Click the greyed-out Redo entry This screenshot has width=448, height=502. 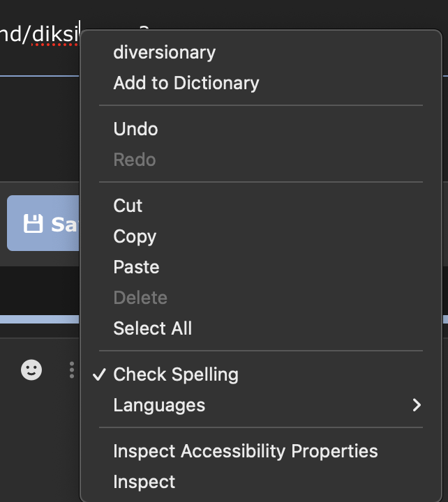point(134,160)
